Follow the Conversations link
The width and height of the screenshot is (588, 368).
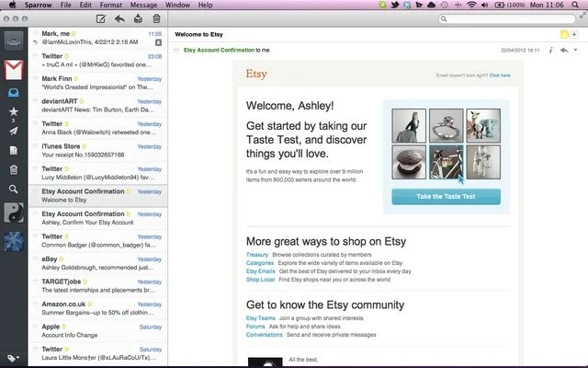coord(264,335)
